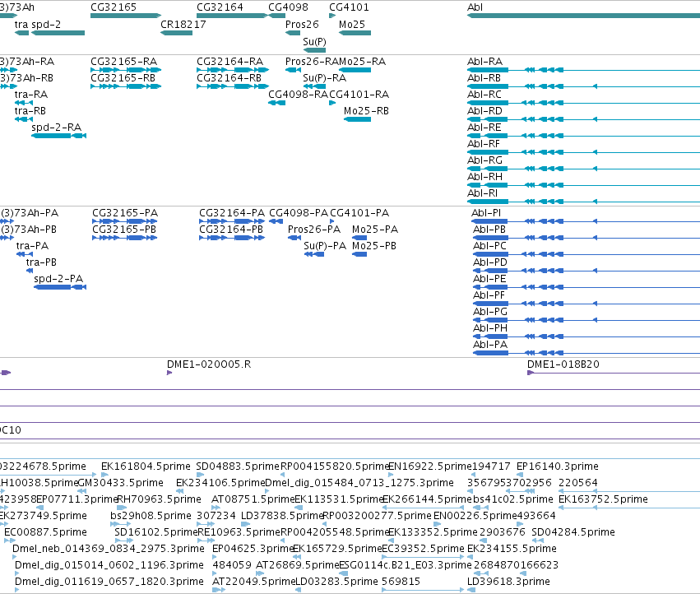Select protein Su(P)-PA

pyautogui.click(x=325, y=246)
